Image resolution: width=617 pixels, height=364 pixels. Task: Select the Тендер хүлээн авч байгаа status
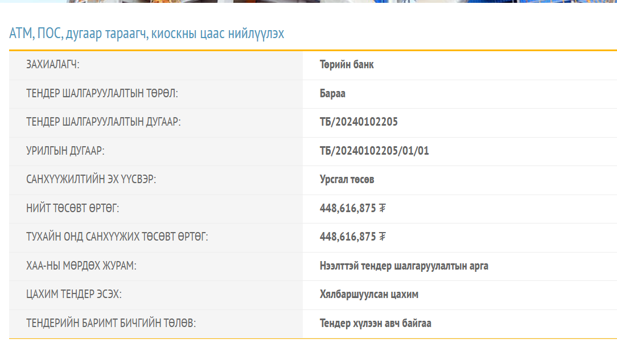click(375, 323)
